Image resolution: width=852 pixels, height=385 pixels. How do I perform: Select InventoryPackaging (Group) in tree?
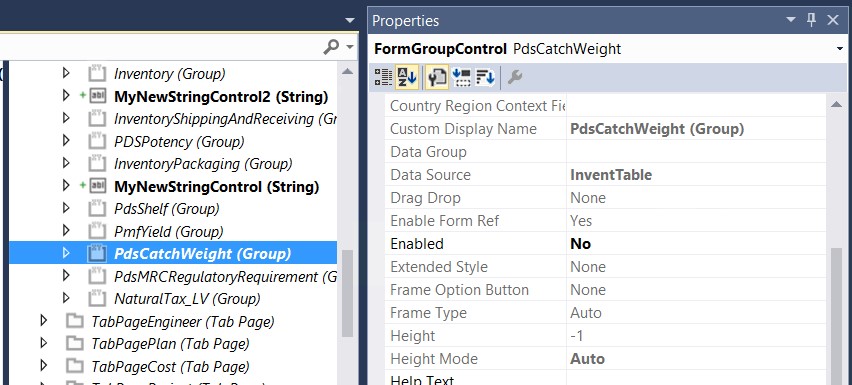203,164
